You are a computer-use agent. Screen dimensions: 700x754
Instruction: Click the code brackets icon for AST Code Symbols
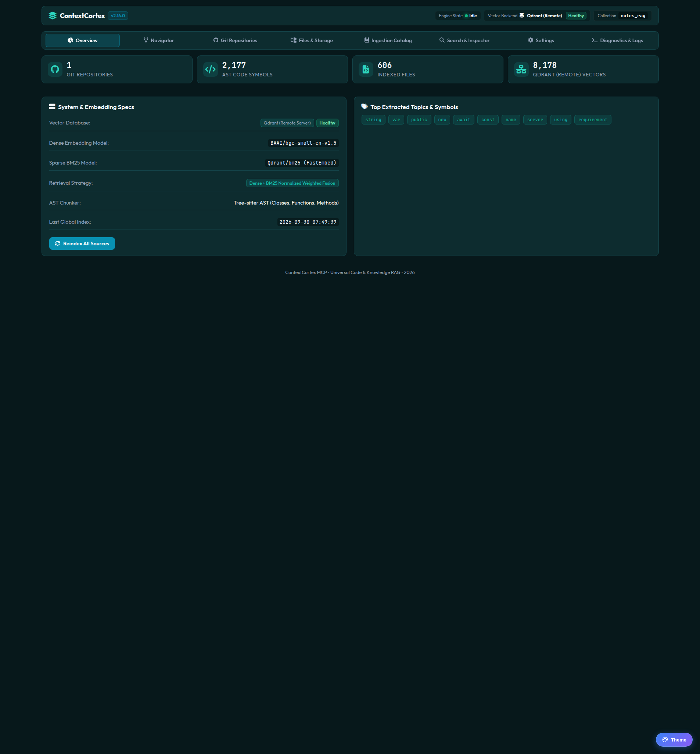(x=210, y=69)
